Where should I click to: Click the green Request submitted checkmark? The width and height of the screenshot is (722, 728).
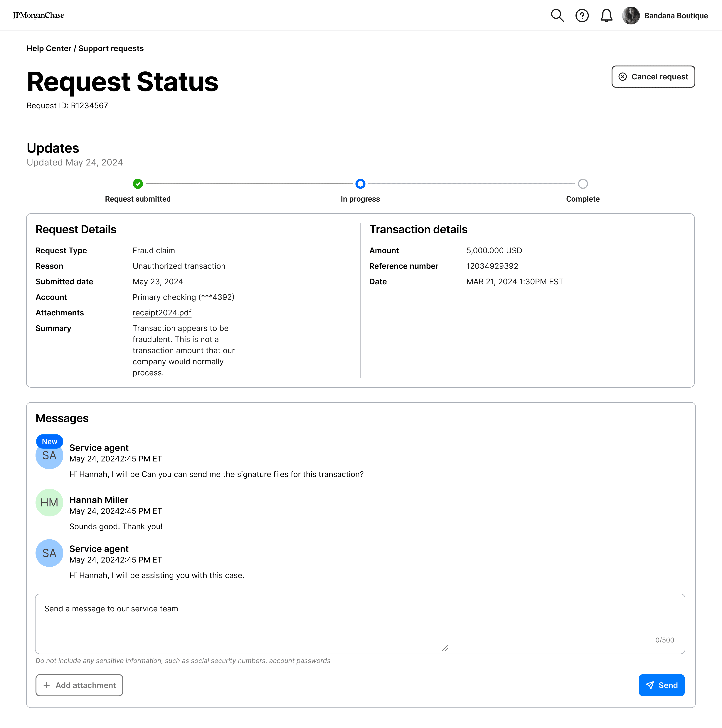tap(138, 184)
